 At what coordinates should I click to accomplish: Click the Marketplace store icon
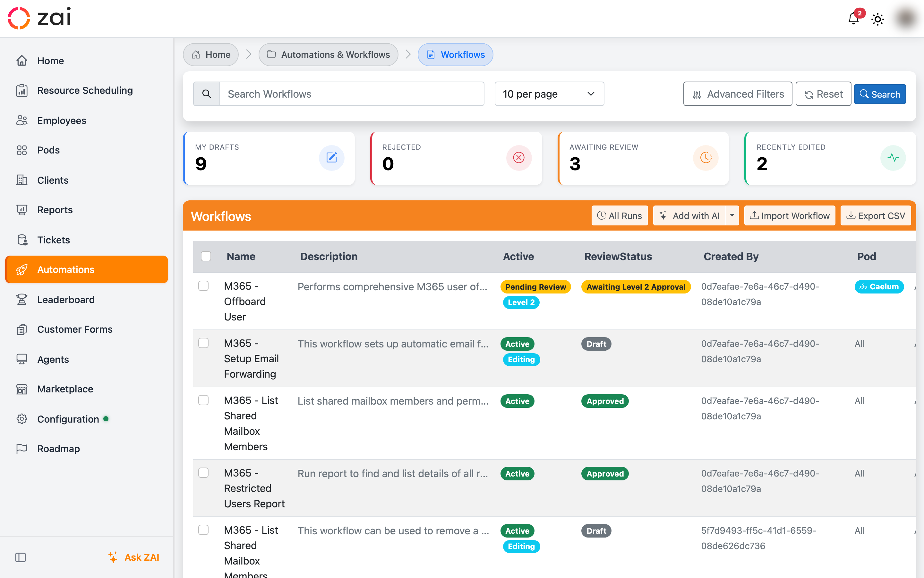click(22, 389)
